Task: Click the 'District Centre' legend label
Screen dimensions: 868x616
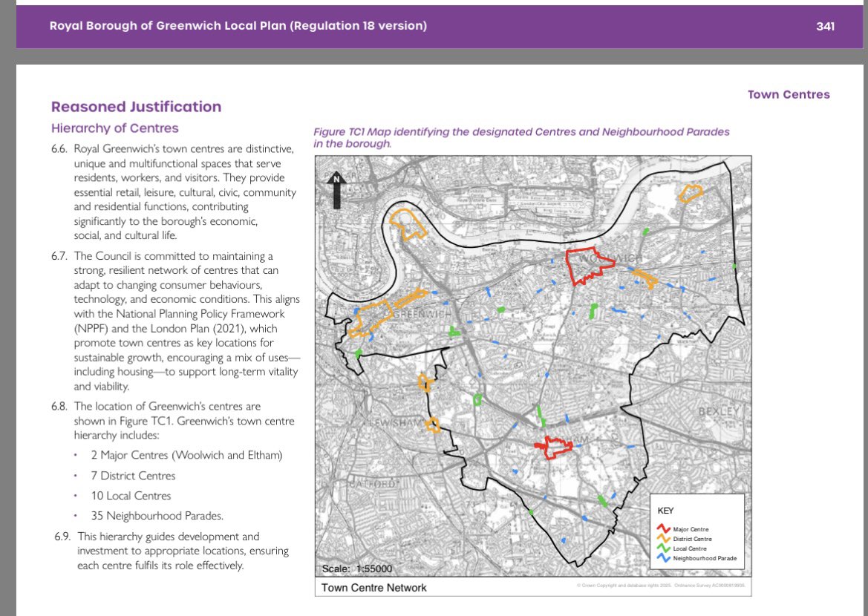Action: (x=692, y=539)
